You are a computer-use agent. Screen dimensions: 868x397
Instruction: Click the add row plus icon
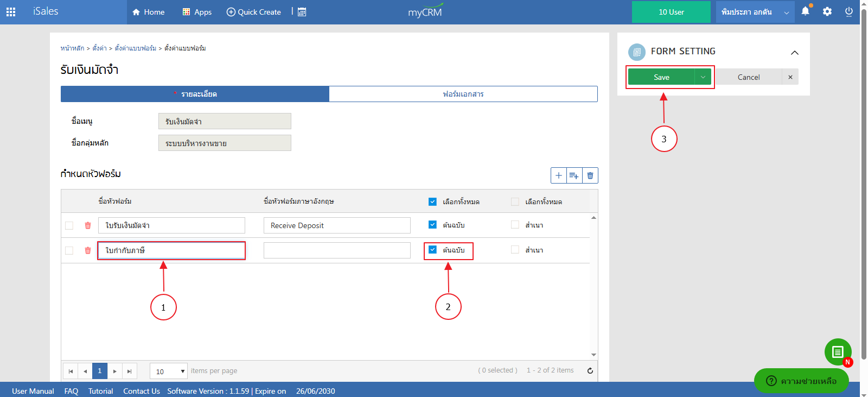click(558, 175)
